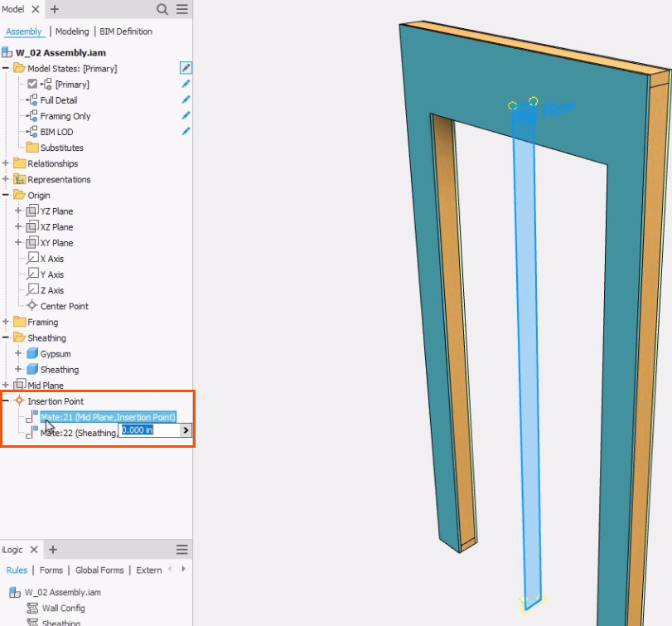Click the 0.000 in offset input field
Image resolution: width=672 pixels, height=626 pixels.
pyautogui.click(x=147, y=430)
